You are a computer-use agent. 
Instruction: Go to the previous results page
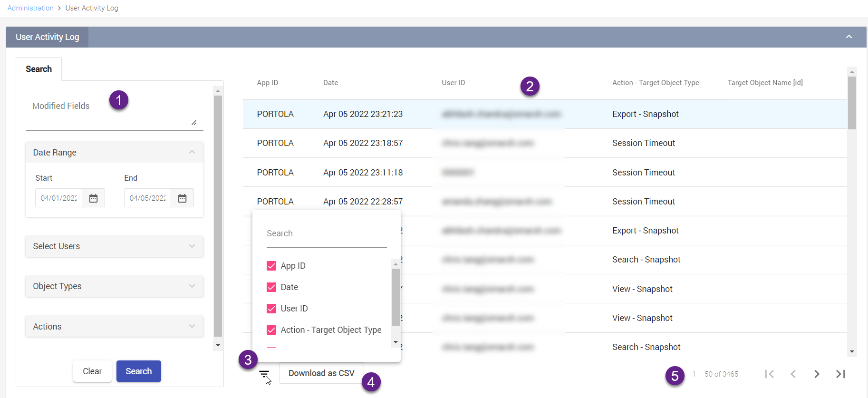pyautogui.click(x=793, y=374)
